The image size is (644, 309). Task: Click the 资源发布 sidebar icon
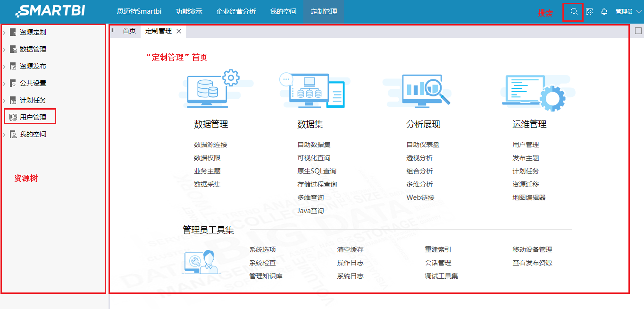pyautogui.click(x=13, y=67)
